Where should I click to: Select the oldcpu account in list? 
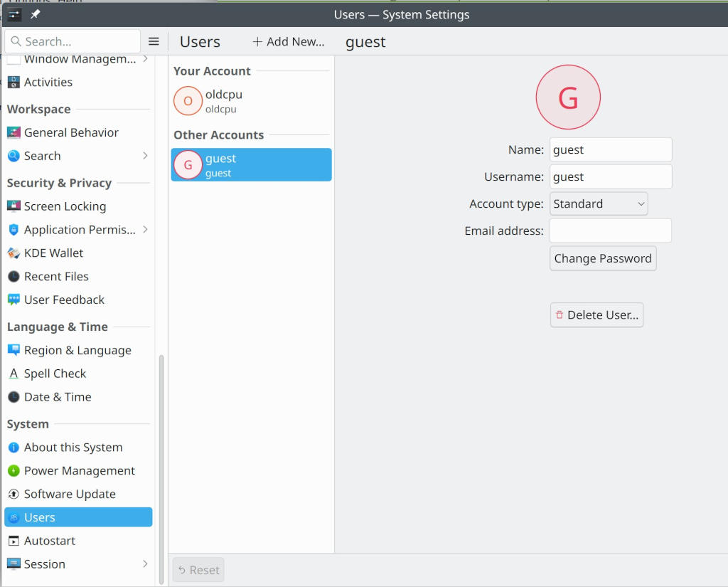pyautogui.click(x=251, y=101)
